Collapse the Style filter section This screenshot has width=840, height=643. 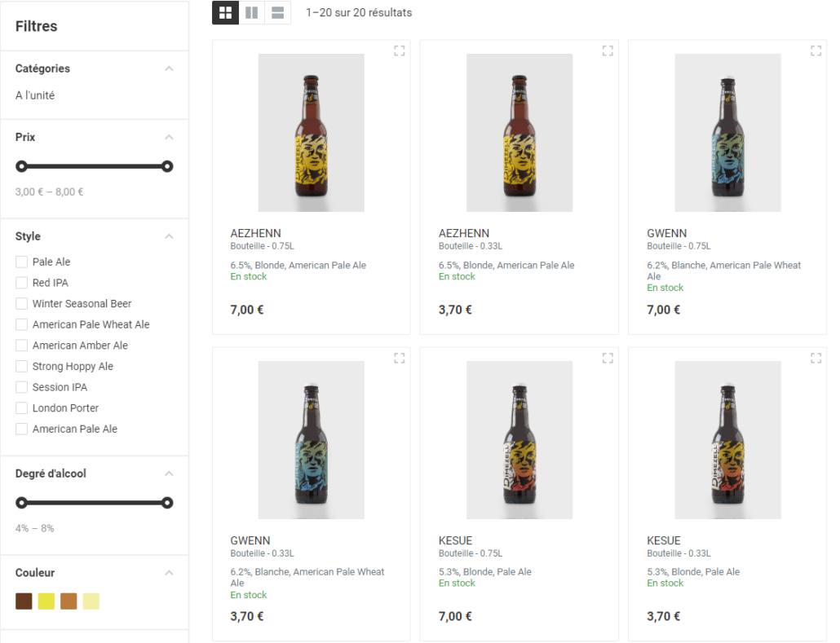(x=169, y=236)
